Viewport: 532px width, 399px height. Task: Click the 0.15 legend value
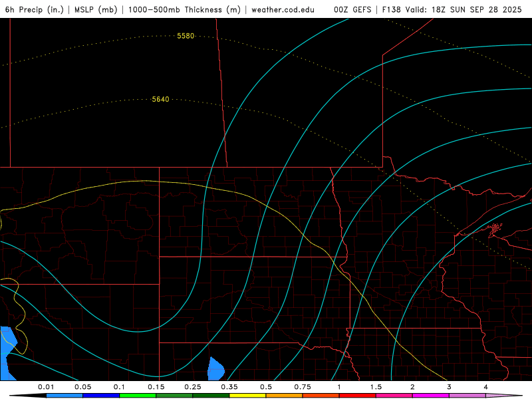(x=156, y=387)
